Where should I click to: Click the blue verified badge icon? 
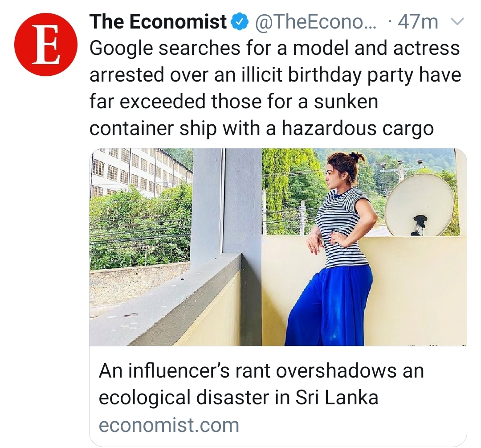[241, 22]
